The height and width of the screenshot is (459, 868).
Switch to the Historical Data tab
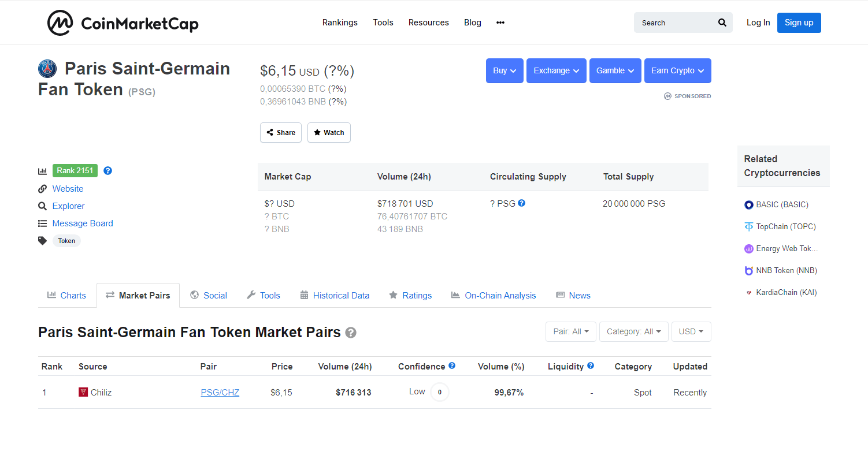tap(335, 295)
